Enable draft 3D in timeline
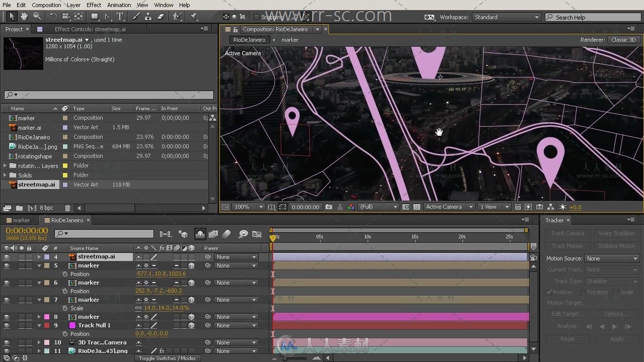This screenshot has width=644, height=362. 183,234
